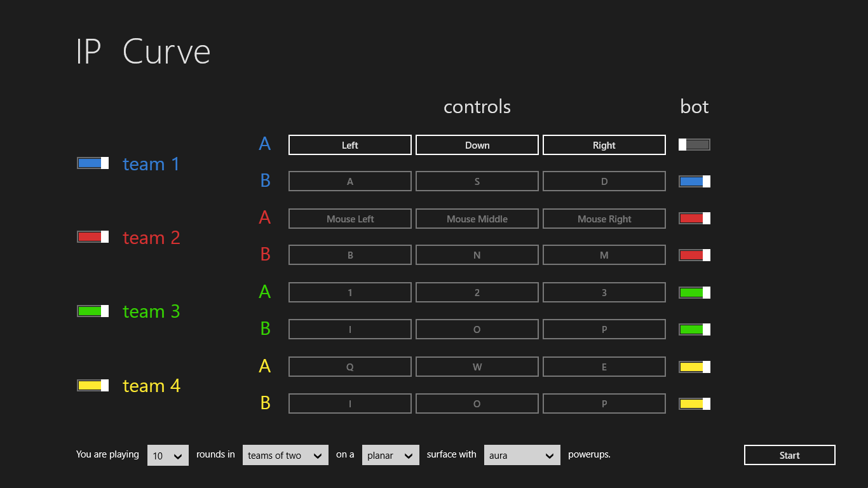Viewport: 868px width, 488px height.
Task: Expand the aura powerups dropdown
Action: (x=522, y=456)
